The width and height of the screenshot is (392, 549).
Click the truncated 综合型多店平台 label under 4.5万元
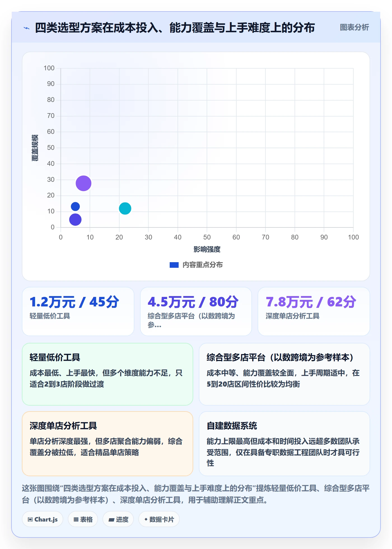pos(191,320)
